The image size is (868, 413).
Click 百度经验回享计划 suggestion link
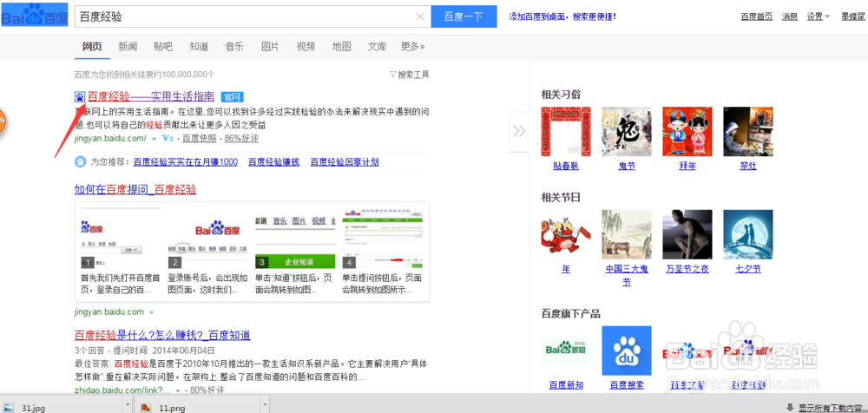click(x=345, y=162)
